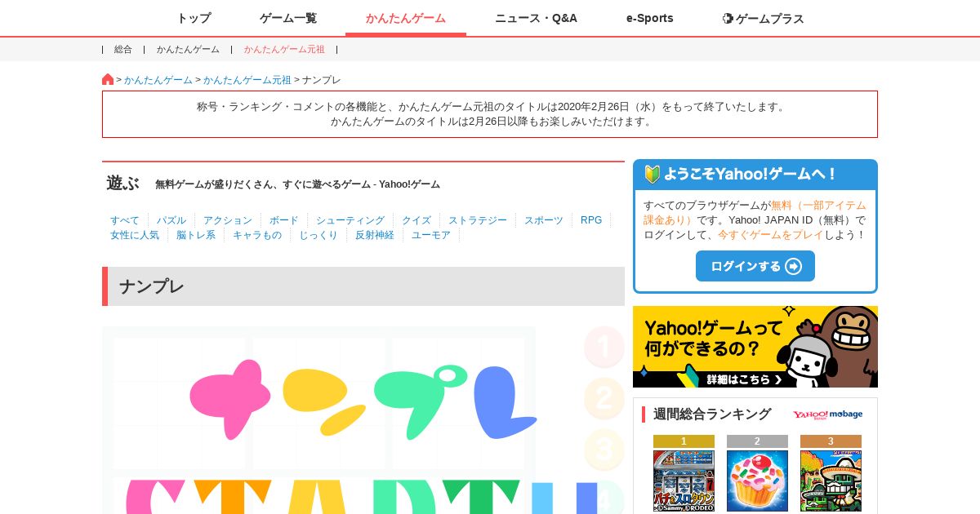Viewport: 980px width, 514px height.
Task: Open the 反射神経 category
Action: click(x=375, y=235)
